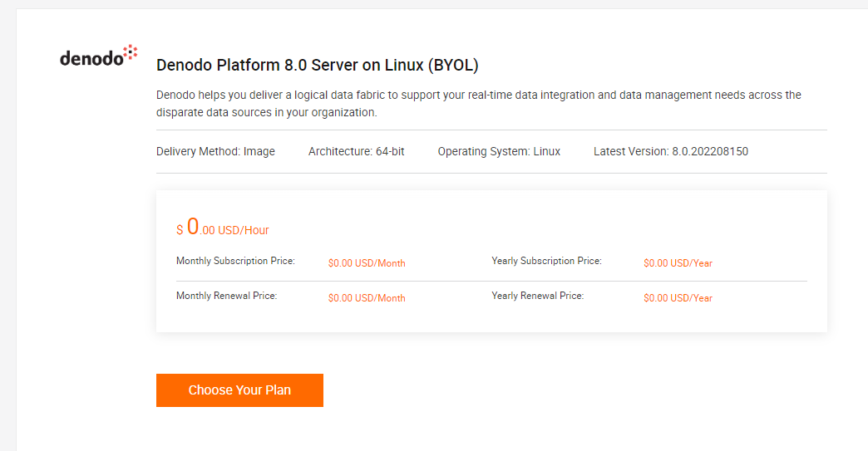The height and width of the screenshot is (451, 868).
Task: Click the Latest Version: 8.0.202208150 text
Action: [x=671, y=151]
